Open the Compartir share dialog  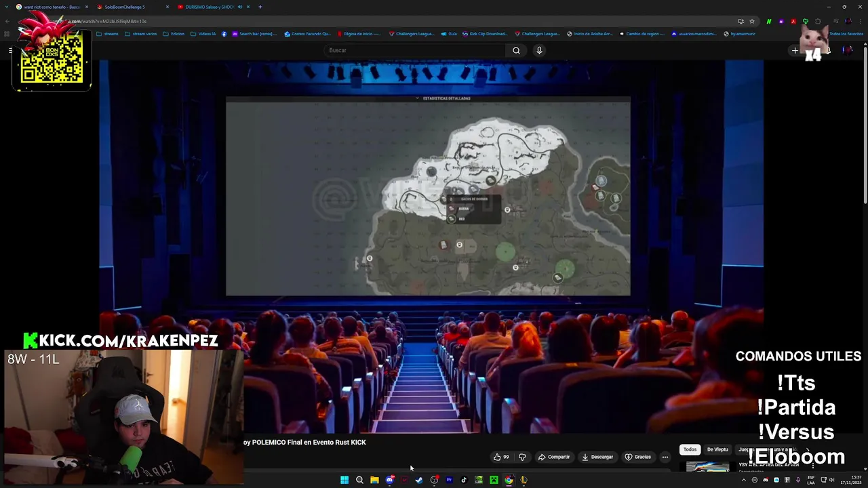tap(554, 457)
